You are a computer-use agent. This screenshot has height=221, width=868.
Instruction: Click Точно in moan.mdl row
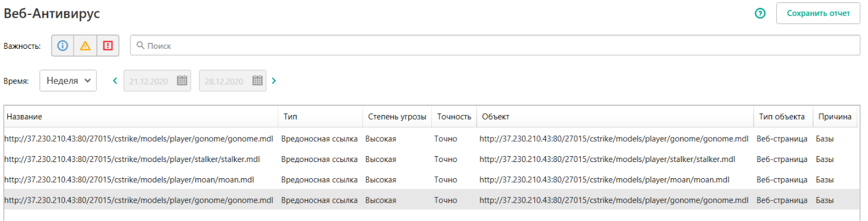pyautogui.click(x=446, y=179)
